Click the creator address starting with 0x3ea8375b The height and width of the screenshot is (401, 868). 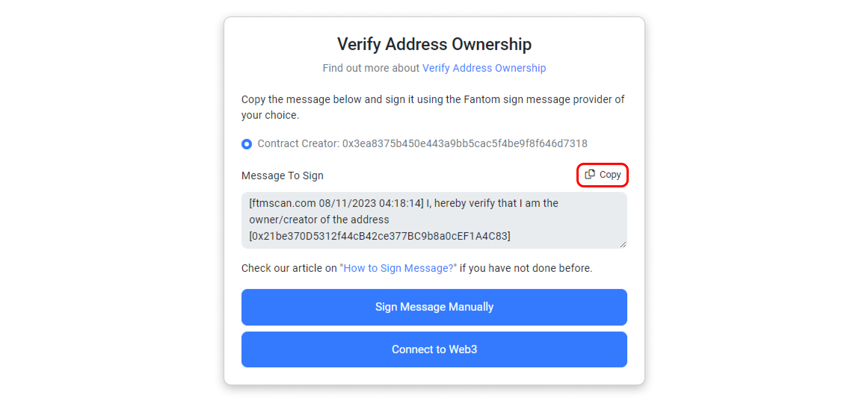465,143
